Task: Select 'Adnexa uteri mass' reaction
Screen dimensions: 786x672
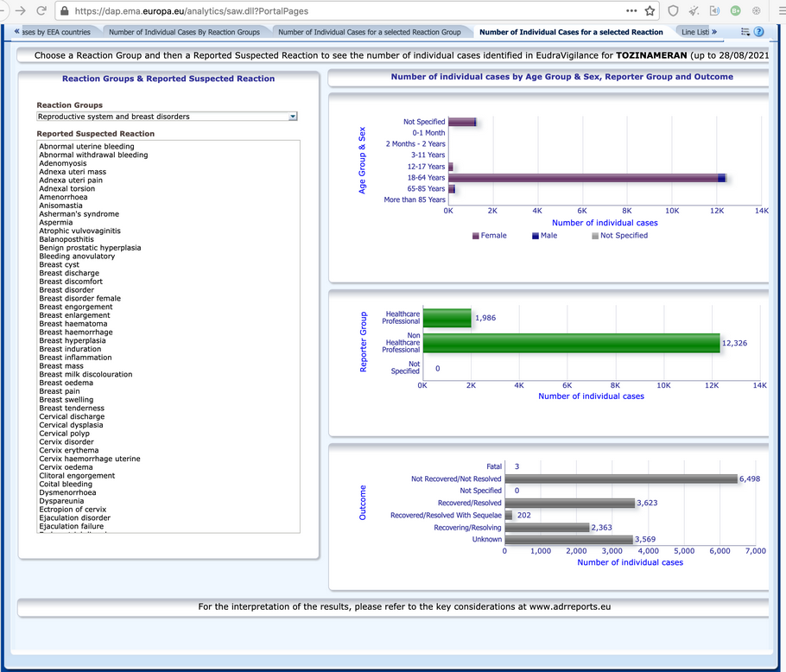Action: [73, 172]
